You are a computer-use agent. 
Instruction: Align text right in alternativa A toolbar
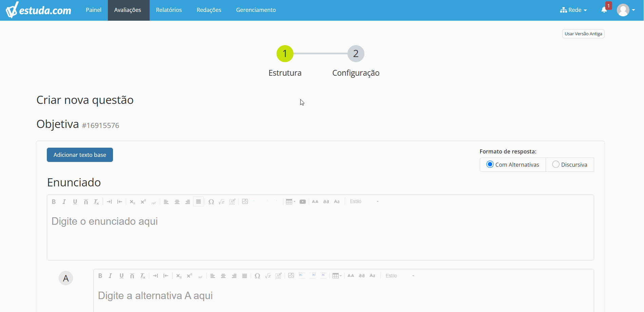234,276
